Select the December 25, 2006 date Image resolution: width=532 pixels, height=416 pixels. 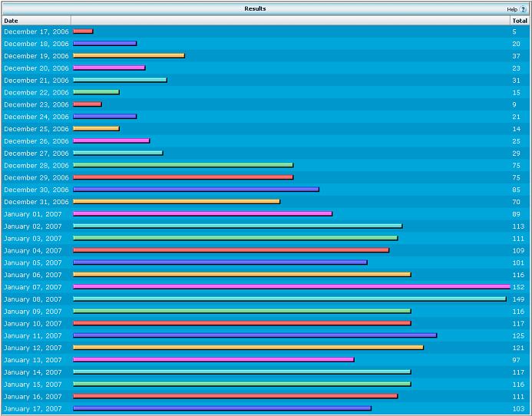click(36, 129)
